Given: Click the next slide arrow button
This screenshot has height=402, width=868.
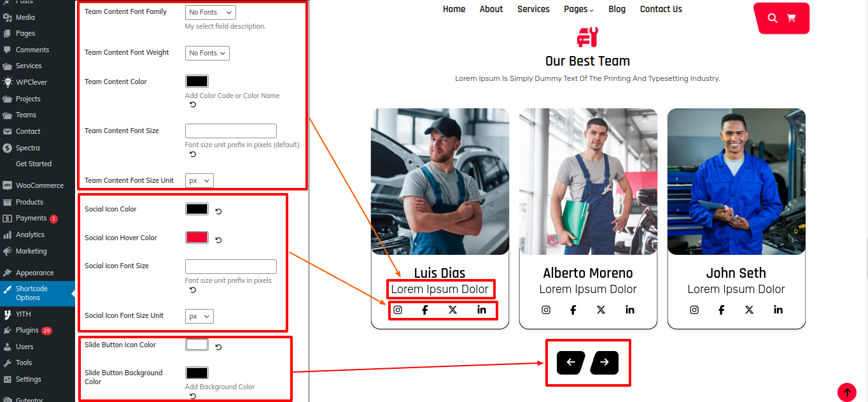Looking at the screenshot, I should click(x=605, y=363).
